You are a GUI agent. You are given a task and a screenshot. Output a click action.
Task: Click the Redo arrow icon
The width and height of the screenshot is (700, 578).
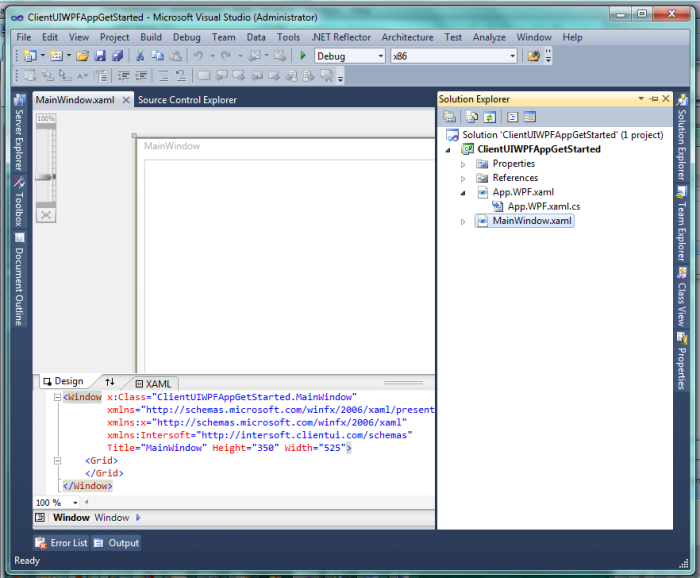226,56
